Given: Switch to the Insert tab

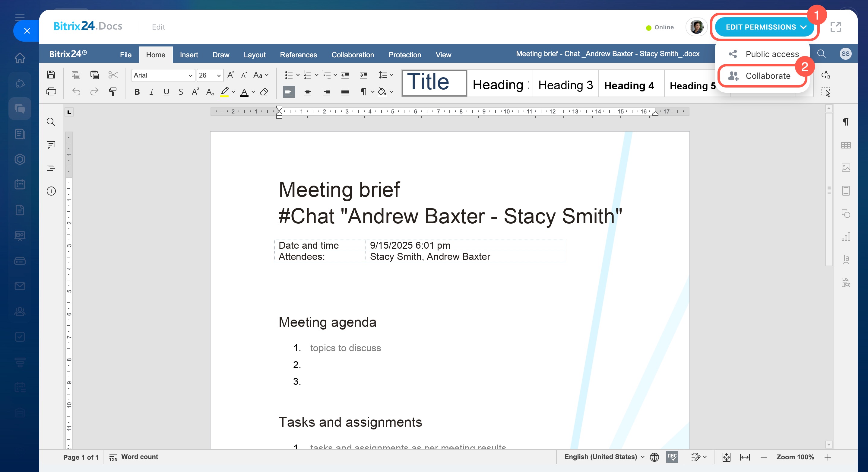Looking at the screenshot, I should coord(189,55).
